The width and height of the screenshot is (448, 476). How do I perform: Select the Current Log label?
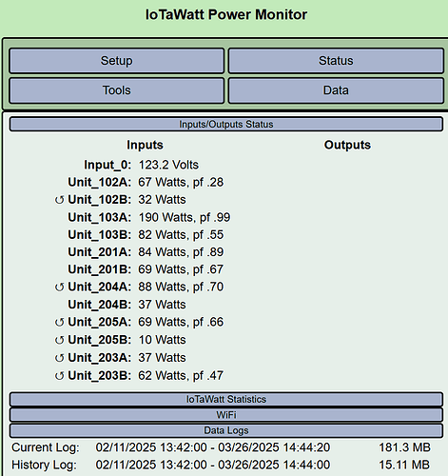[x=46, y=447]
